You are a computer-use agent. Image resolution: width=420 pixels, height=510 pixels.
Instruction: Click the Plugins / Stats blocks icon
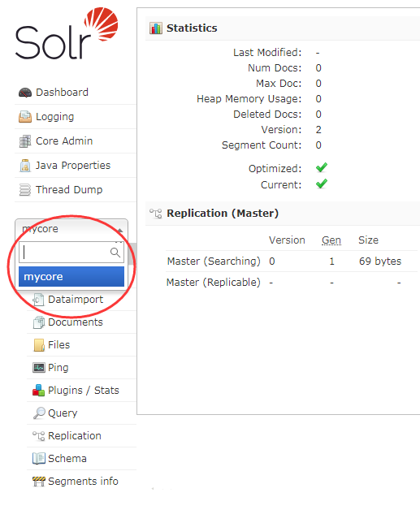(38, 391)
